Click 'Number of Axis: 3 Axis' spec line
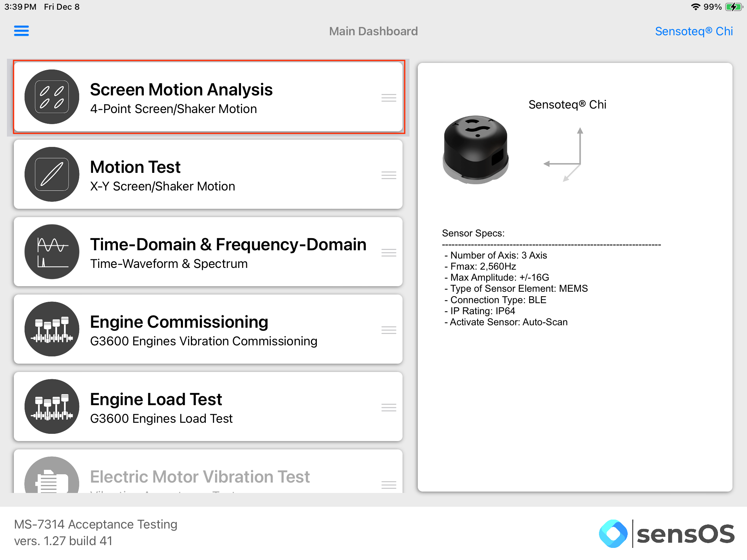The width and height of the screenshot is (747, 560). click(x=496, y=255)
